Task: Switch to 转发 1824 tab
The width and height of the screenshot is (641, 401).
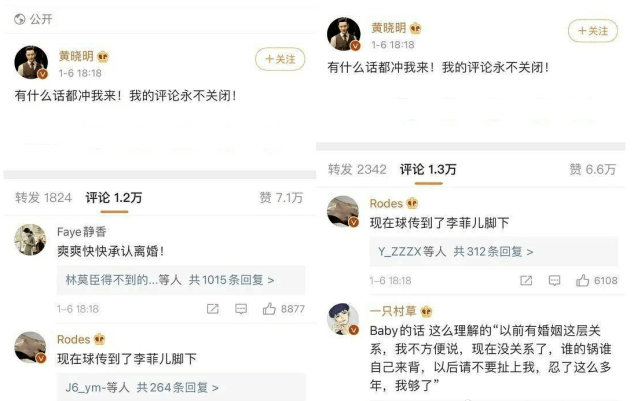Action: tap(43, 198)
